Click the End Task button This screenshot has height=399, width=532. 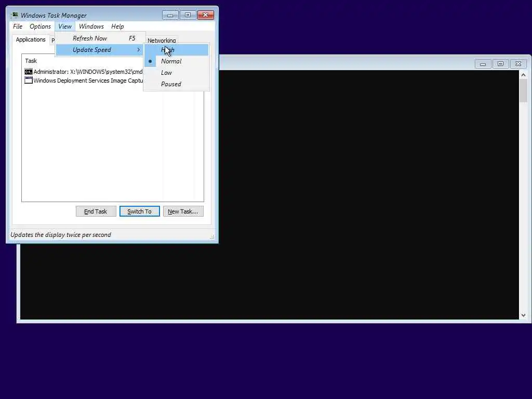[x=96, y=211]
